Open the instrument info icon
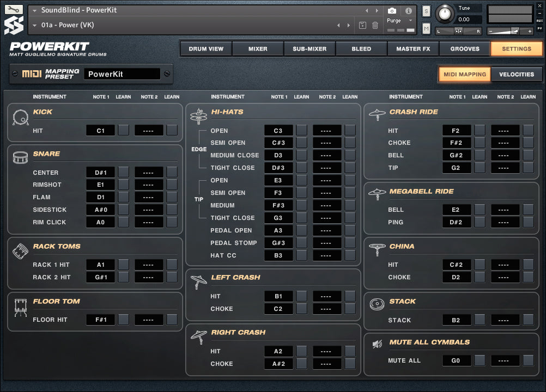 (409, 11)
